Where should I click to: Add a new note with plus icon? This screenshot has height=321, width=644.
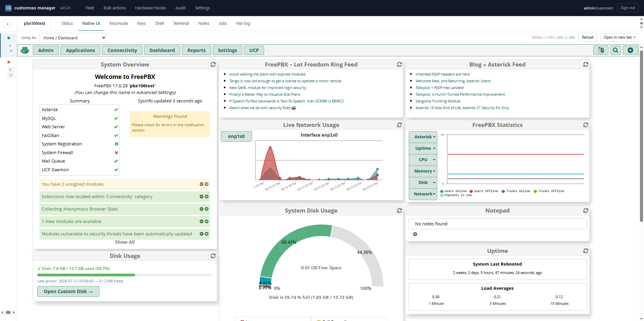point(415,234)
